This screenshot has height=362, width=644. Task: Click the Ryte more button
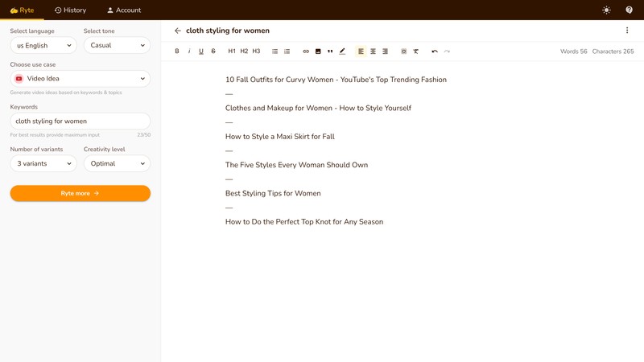click(80, 193)
